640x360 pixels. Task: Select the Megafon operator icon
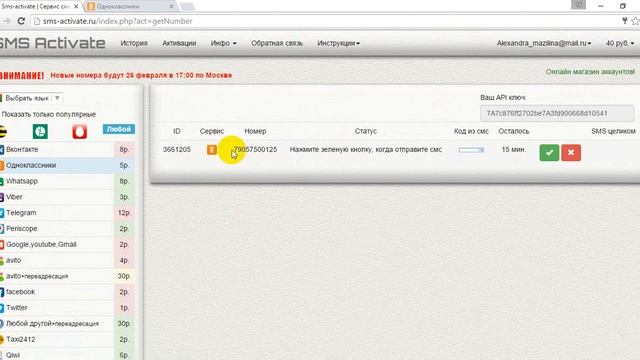pyautogui.click(x=40, y=131)
